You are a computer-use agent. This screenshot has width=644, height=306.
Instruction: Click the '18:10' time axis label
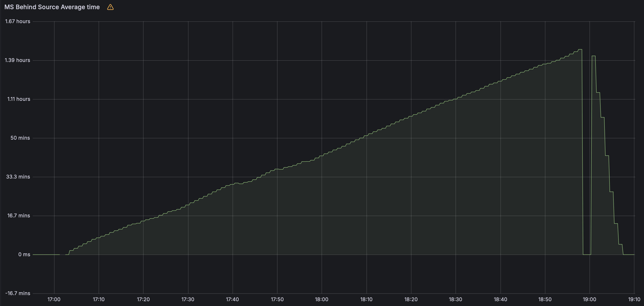coord(366,299)
